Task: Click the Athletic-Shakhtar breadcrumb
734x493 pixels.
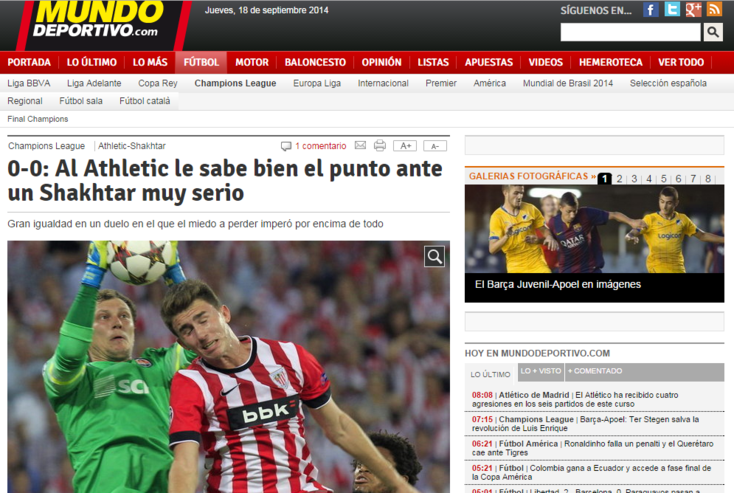Action: click(x=132, y=146)
